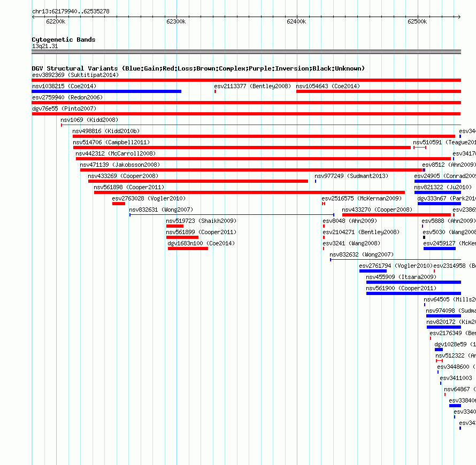476x465 pixels.
Task: Click the gray 13q21.31 cytogenetic band bar
Action: tap(246, 52)
